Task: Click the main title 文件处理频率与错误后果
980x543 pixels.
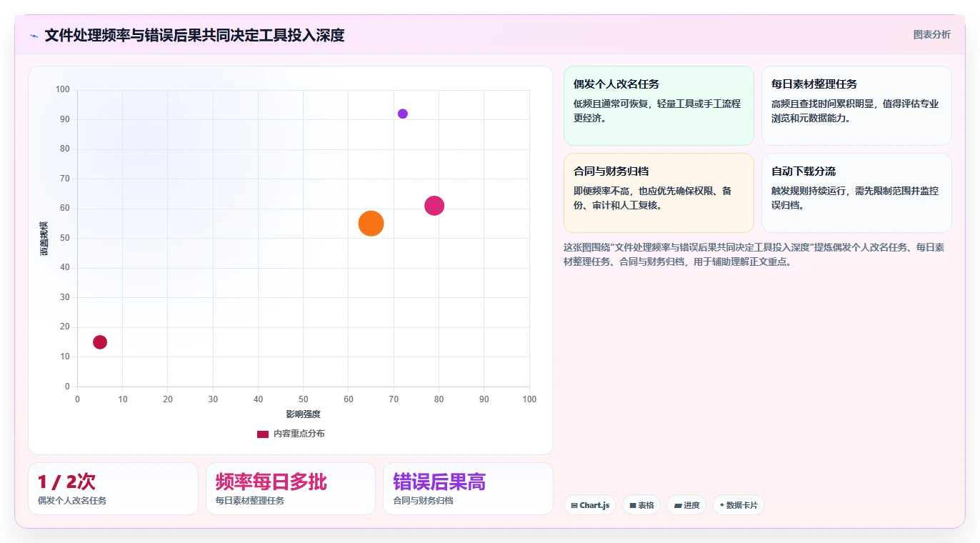Action: tap(194, 35)
